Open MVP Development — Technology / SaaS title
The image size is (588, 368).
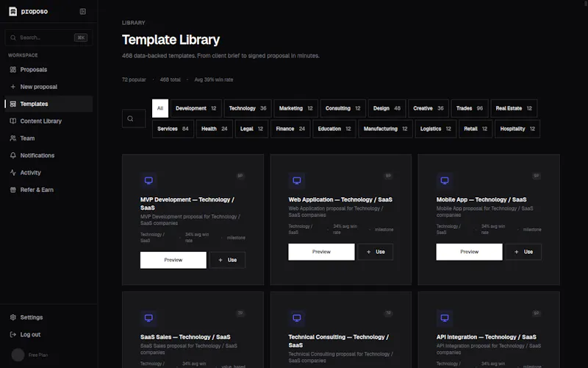point(187,204)
